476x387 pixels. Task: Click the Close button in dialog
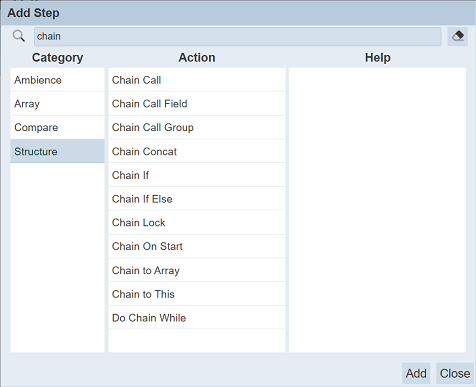coord(455,373)
